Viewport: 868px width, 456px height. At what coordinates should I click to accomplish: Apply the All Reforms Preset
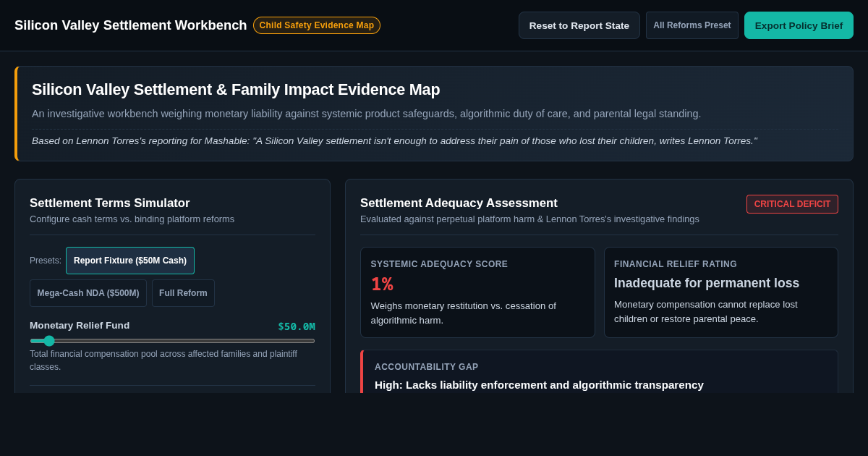[692, 25]
